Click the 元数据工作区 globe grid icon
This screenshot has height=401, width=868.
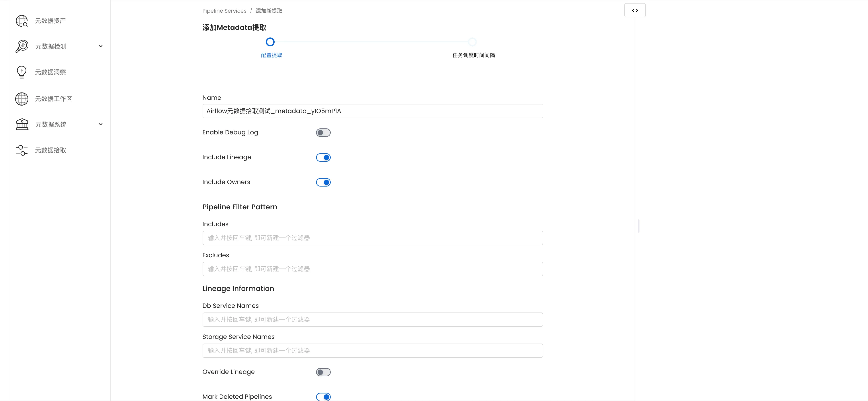click(22, 99)
